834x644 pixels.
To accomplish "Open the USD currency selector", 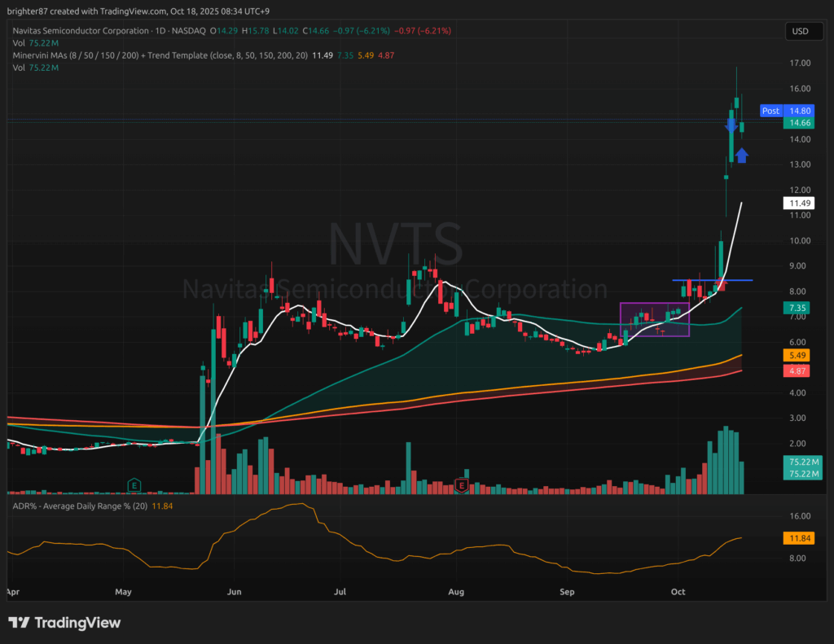I will (x=799, y=31).
